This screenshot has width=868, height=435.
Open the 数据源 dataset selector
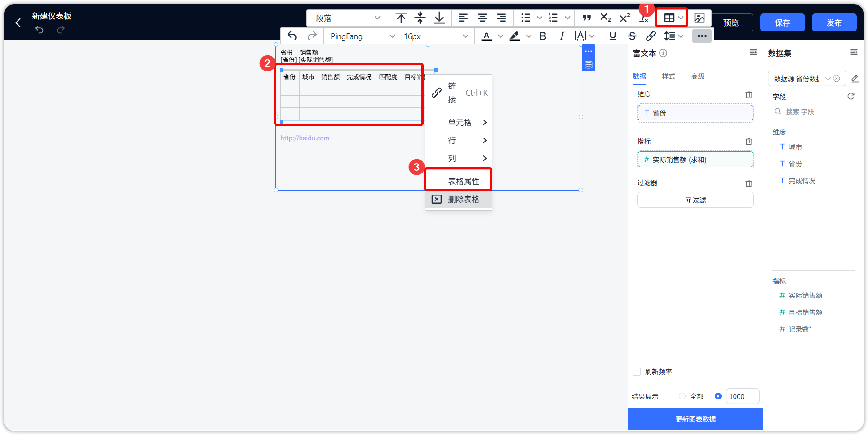(x=807, y=79)
